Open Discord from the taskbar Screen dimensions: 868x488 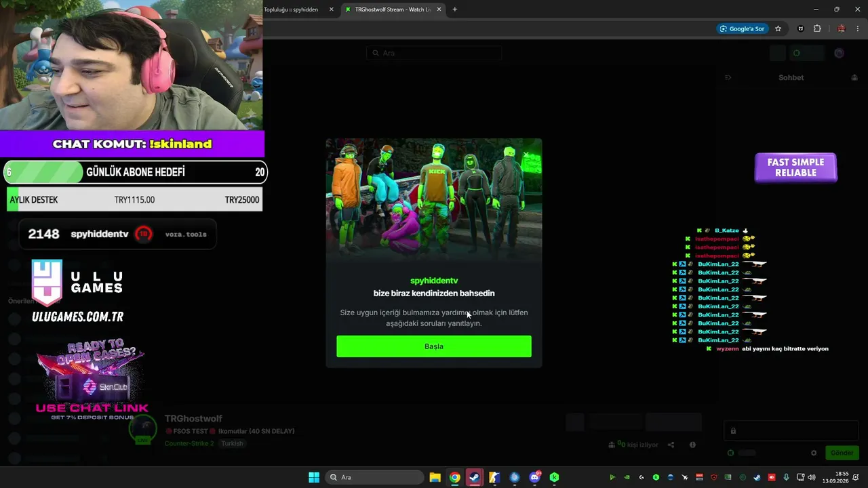tap(534, 477)
